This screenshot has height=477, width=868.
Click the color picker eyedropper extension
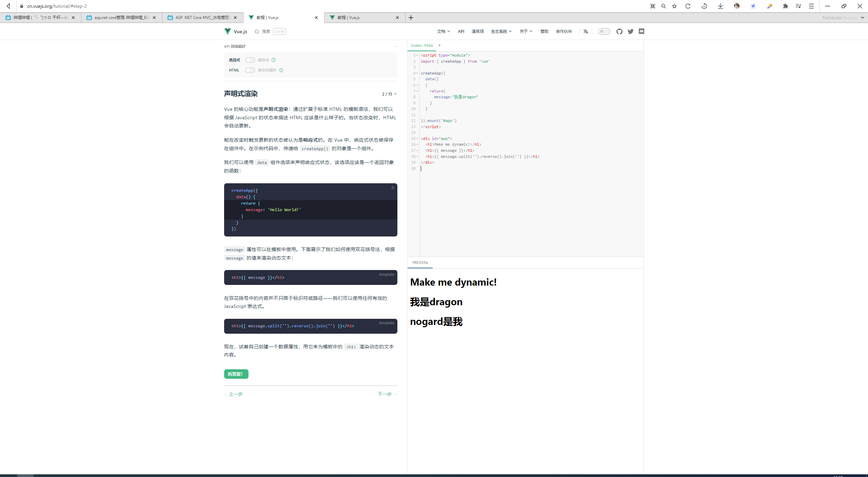[769, 6]
